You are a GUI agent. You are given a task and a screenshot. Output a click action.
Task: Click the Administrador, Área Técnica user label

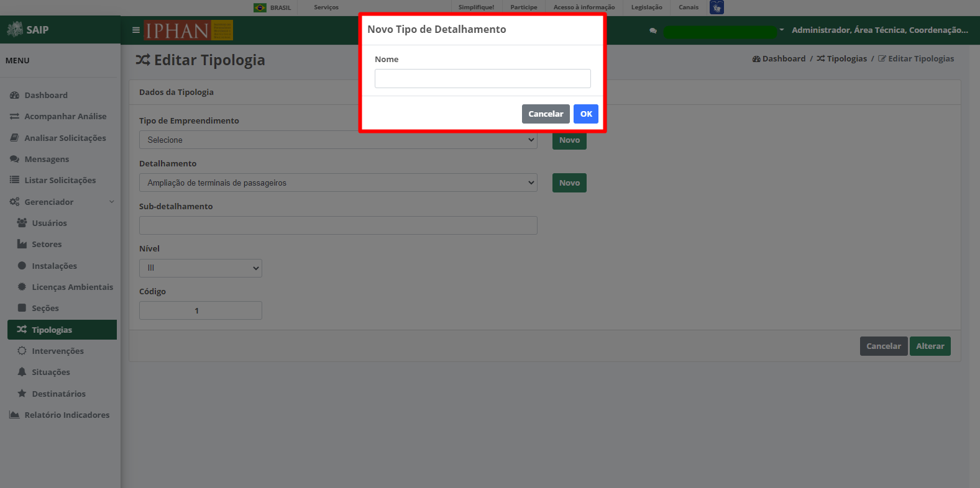pos(879,30)
